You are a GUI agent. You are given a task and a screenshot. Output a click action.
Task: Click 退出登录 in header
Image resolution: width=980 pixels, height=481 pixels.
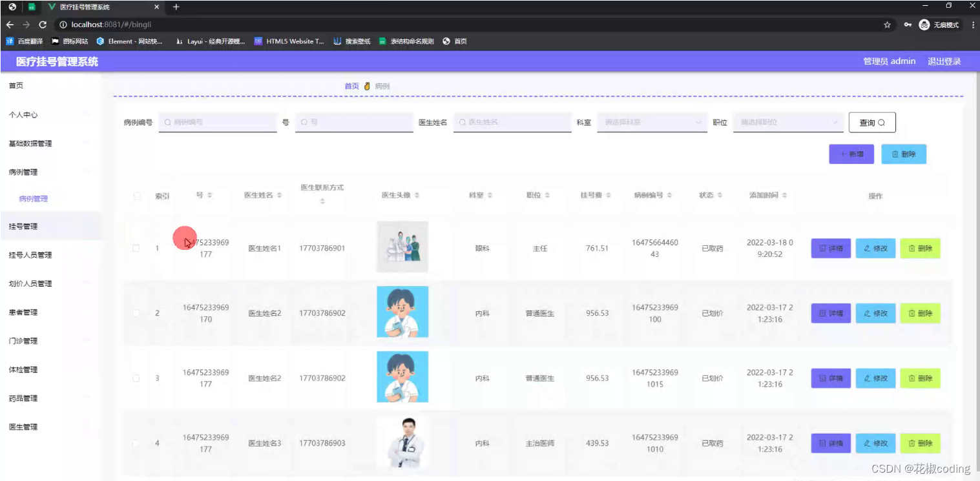point(944,61)
